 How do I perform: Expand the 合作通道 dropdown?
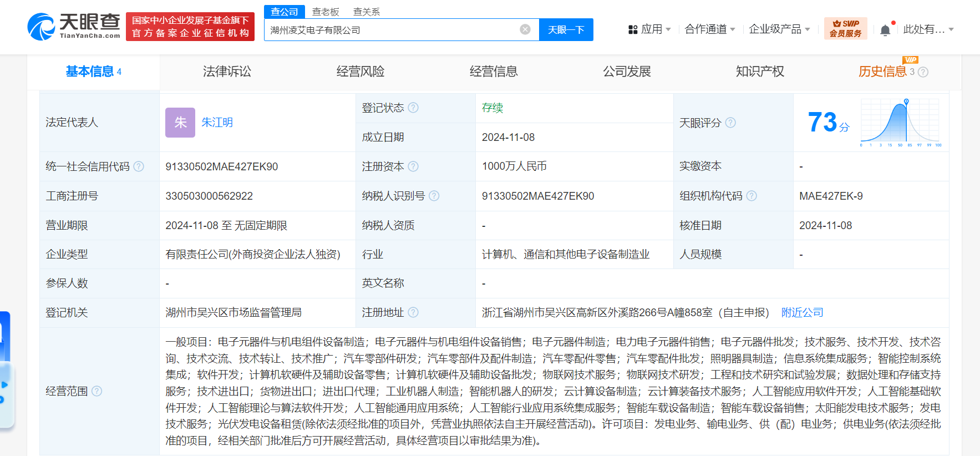click(710, 29)
